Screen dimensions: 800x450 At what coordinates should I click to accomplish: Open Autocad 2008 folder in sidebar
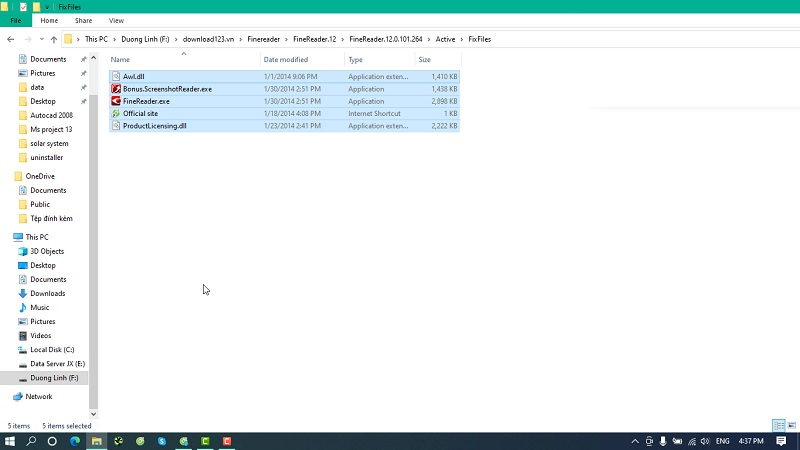51,115
